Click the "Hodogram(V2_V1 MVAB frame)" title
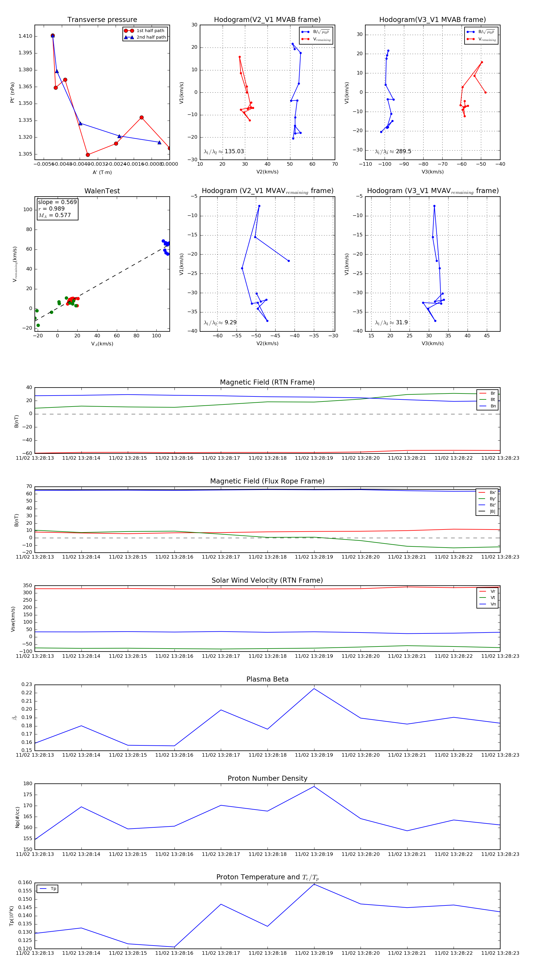This screenshot has width=535, height=980. pyautogui.click(x=267, y=19)
